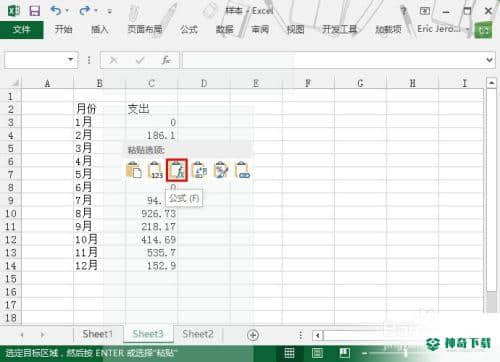Switch to the Sheet2 worksheet tab
Viewport: 500px width, 362px height.
[198, 334]
